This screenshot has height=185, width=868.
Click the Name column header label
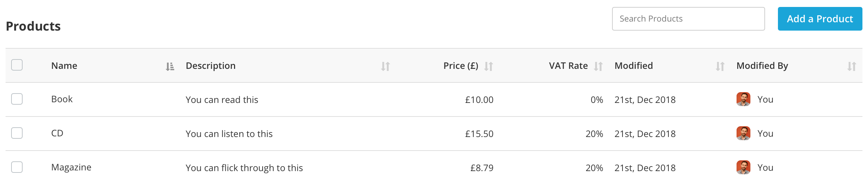64,66
